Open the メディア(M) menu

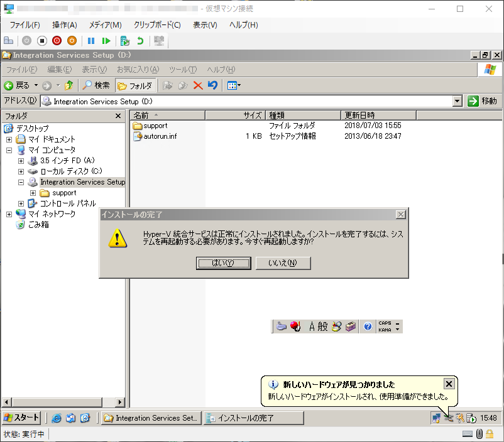105,25
